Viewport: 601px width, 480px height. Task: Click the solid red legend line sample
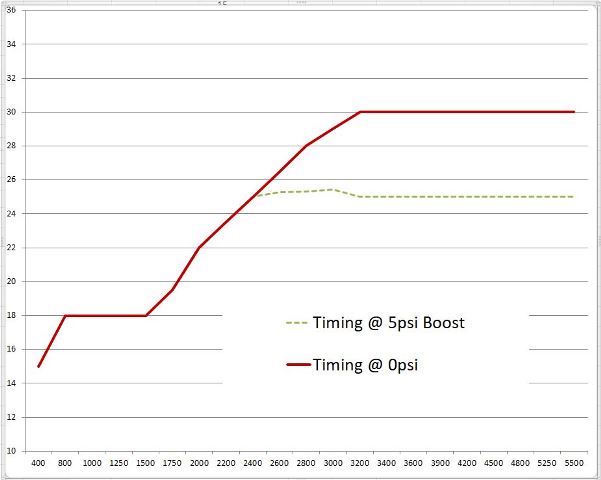[x=298, y=365]
